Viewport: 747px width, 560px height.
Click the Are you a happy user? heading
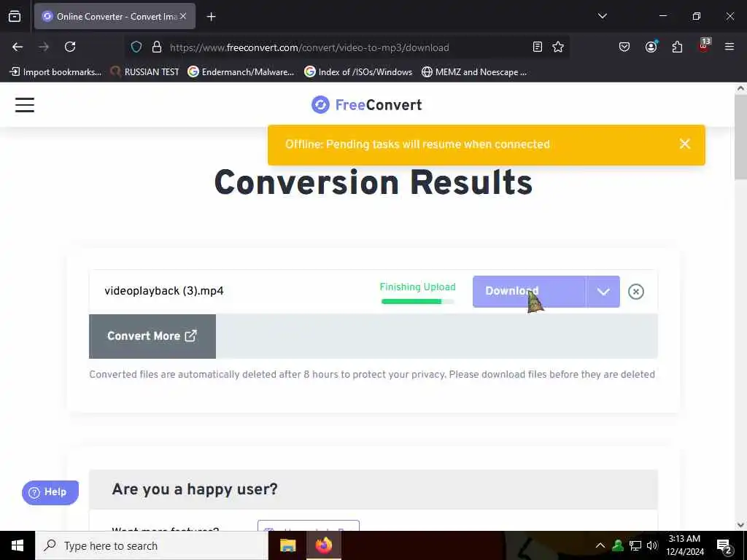tap(194, 489)
